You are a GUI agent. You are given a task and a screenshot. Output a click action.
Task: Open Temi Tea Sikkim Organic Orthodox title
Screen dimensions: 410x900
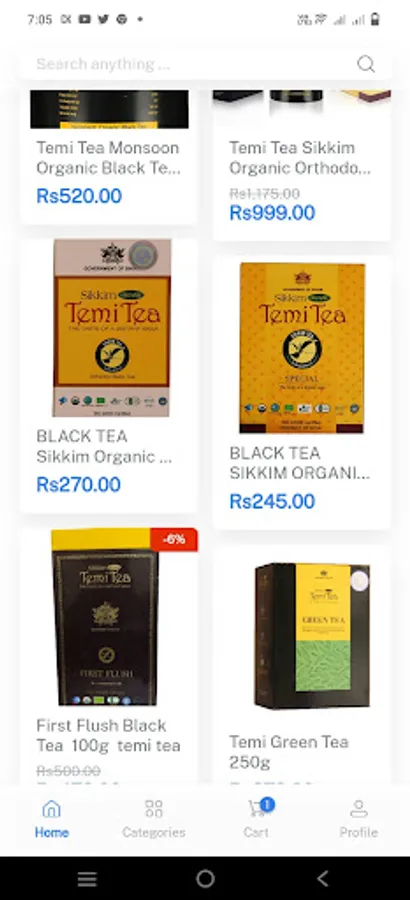point(300,158)
